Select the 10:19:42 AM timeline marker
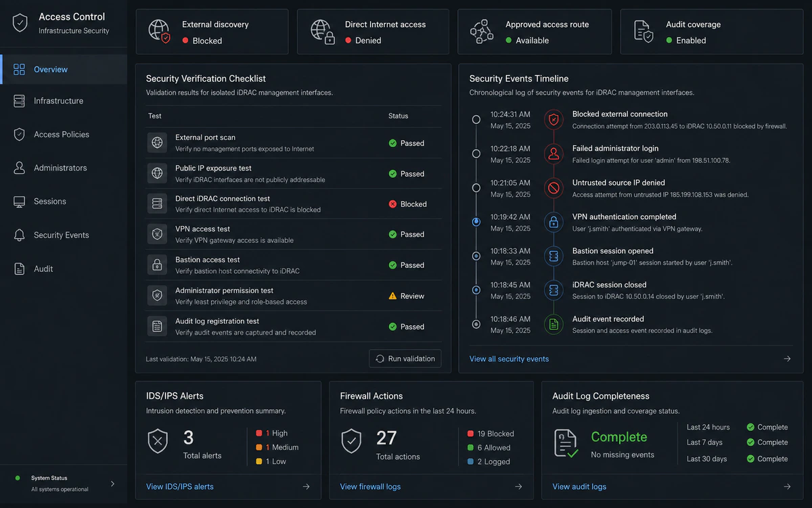Viewport: 812px width, 508px height. click(x=476, y=221)
